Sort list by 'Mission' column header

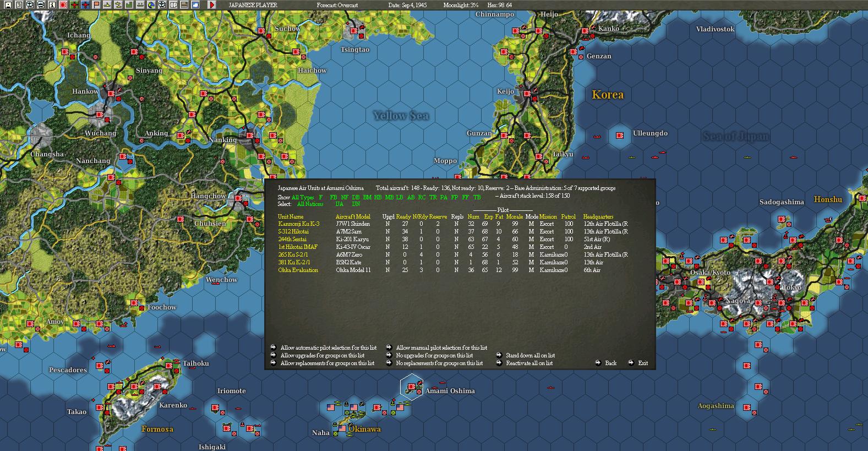(x=548, y=217)
